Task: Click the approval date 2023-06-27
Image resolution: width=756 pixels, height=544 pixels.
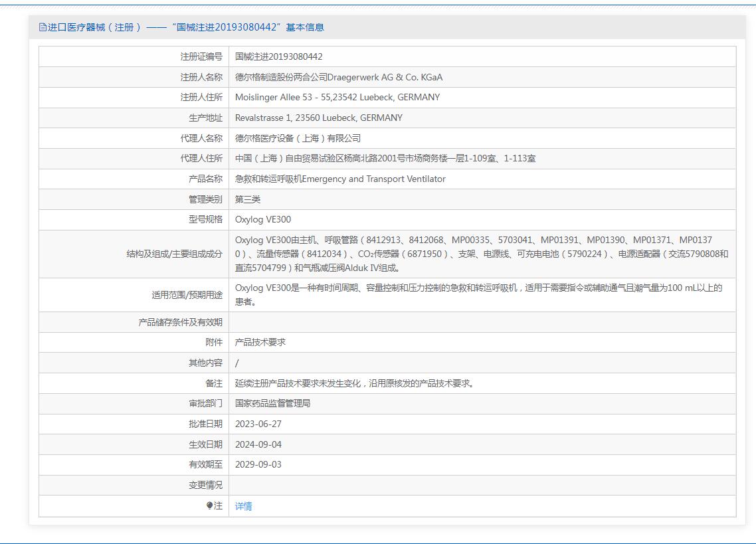Action: click(258, 424)
